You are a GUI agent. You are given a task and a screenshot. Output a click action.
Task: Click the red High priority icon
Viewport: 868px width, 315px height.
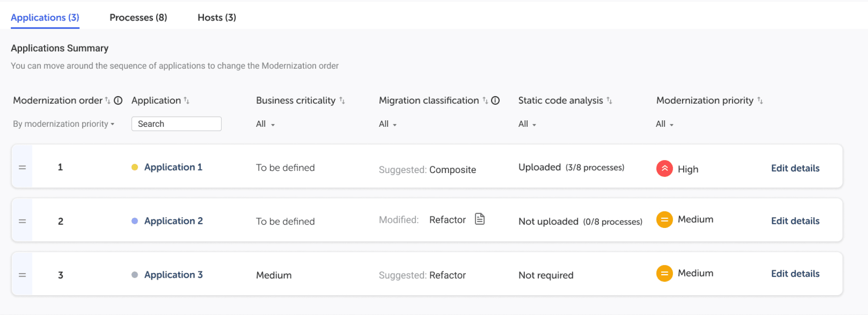pyautogui.click(x=664, y=168)
